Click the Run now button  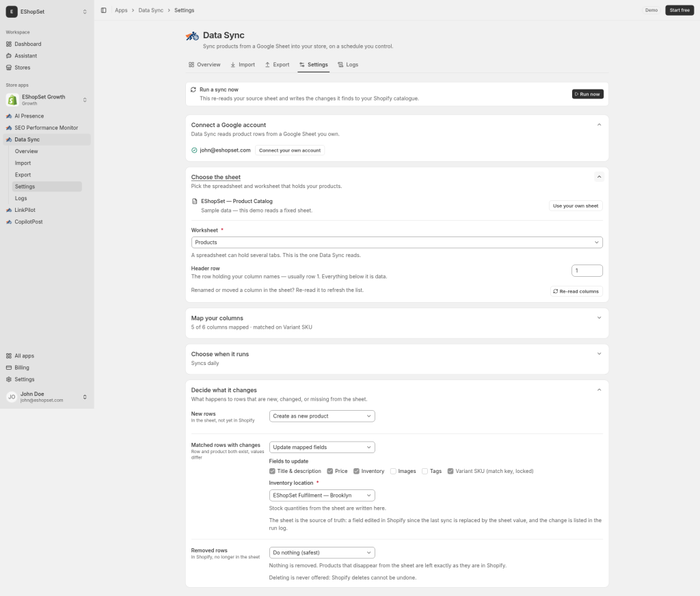(587, 94)
